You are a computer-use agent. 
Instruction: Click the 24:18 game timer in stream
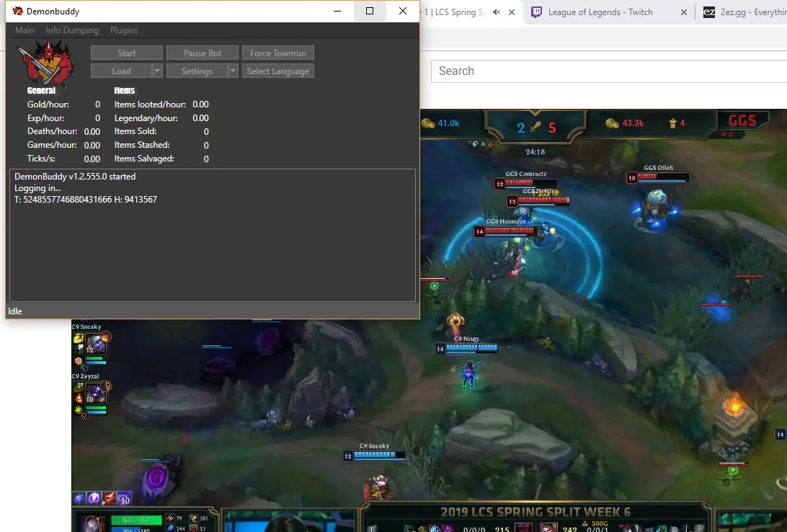tap(535, 151)
